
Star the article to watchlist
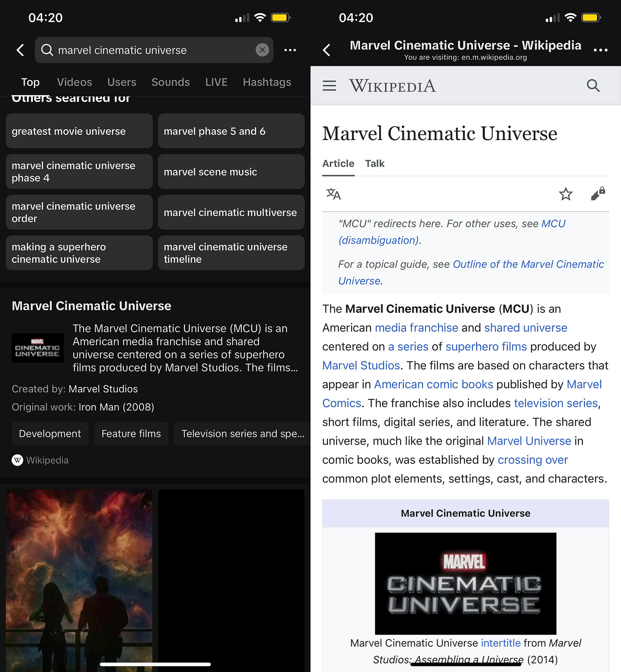coord(566,194)
